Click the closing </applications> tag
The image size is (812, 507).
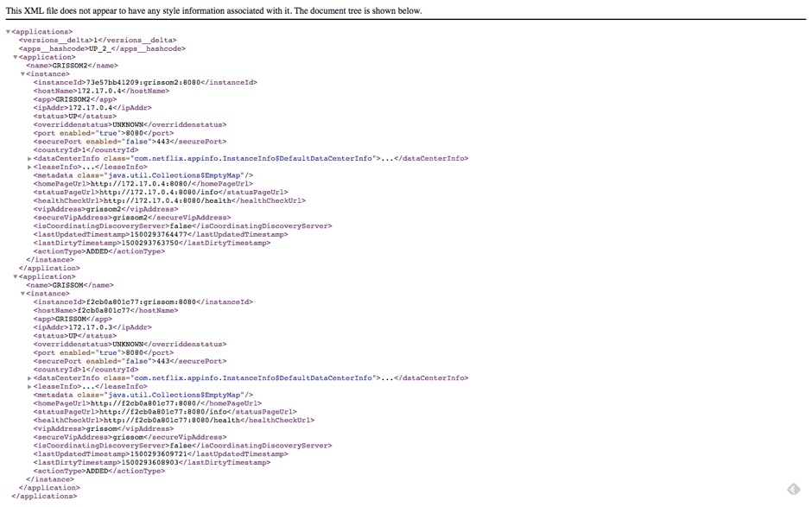click(45, 496)
